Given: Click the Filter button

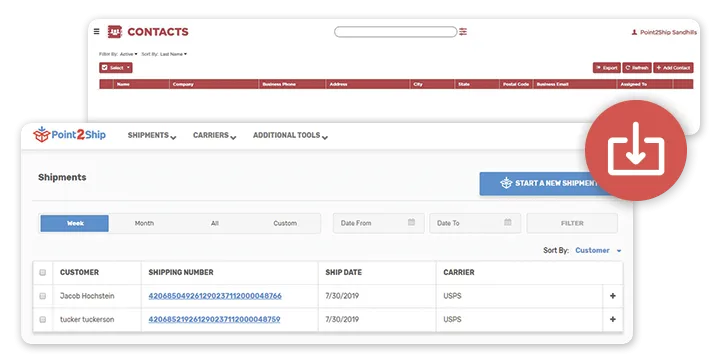Looking at the screenshot, I should pyautogui.click(x=572, y=223).
